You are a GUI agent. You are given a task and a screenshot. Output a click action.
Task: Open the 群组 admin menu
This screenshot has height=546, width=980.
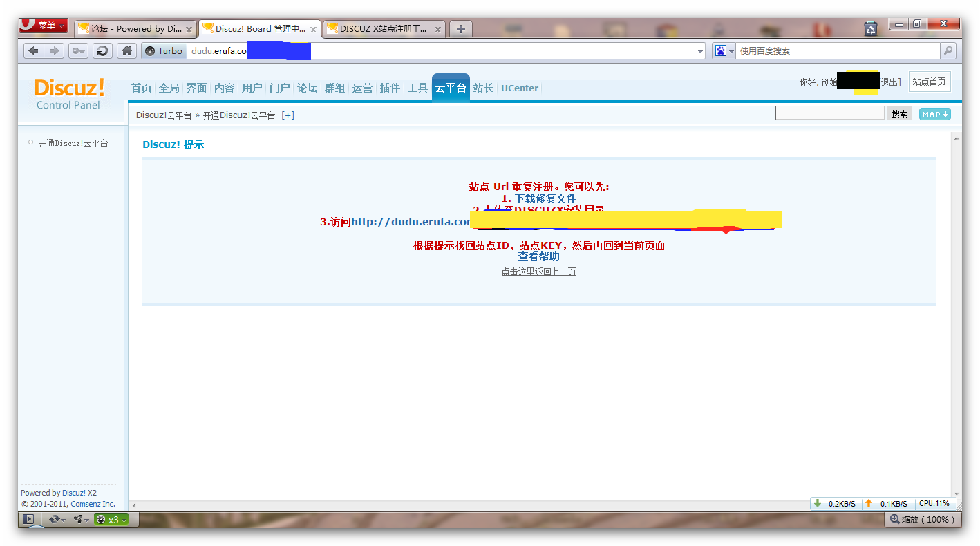click(x=335, y=88)
